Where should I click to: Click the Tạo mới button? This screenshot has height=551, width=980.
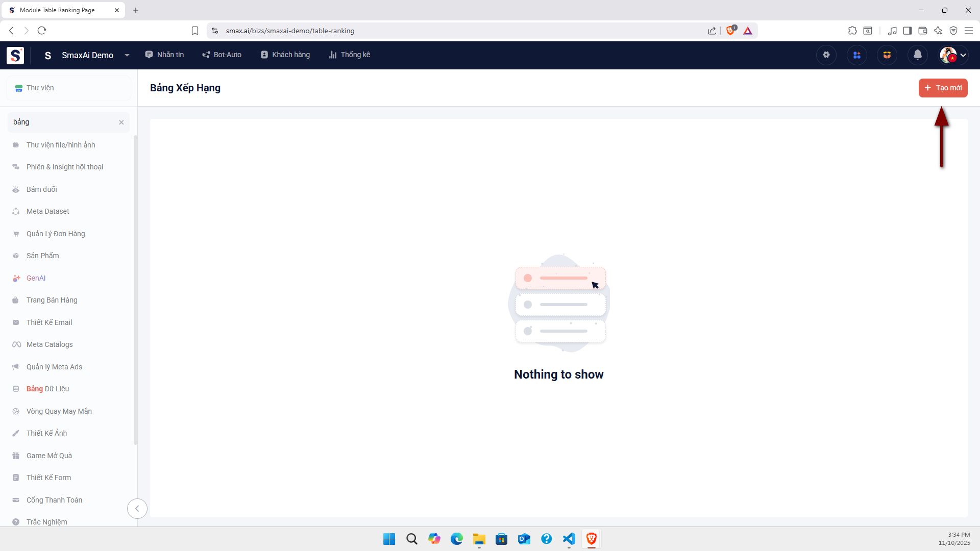coord(943,88)
